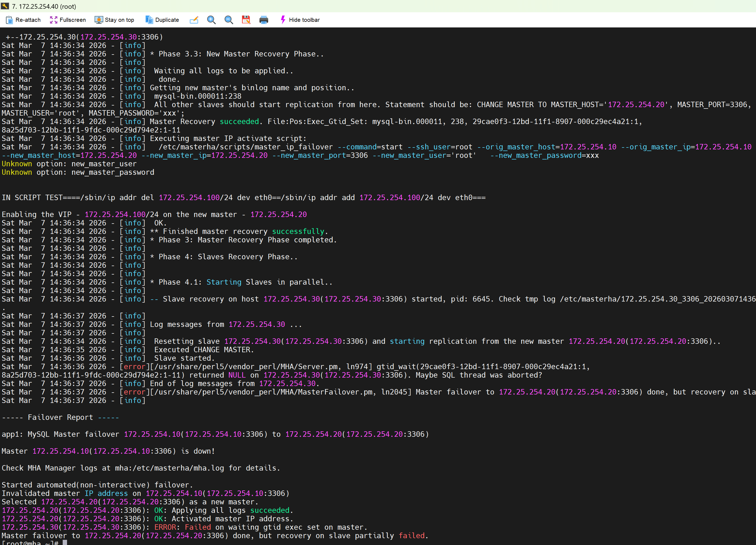Print the terminal contents
The width and height of the screenshot is (756, 545).
(264, 20)
